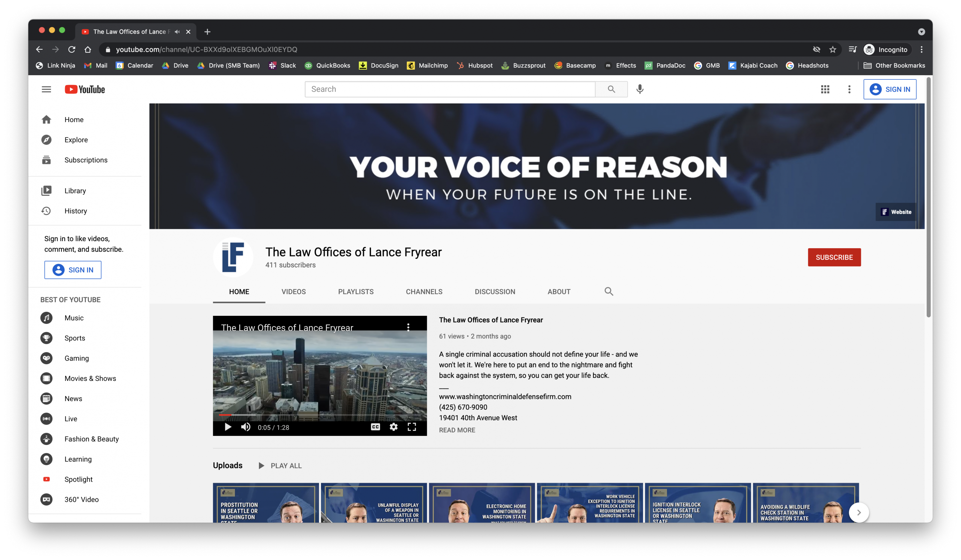The image size is (961, 560).
Task: Browse Fashion & Beauty category
Action: pos(85,439)
